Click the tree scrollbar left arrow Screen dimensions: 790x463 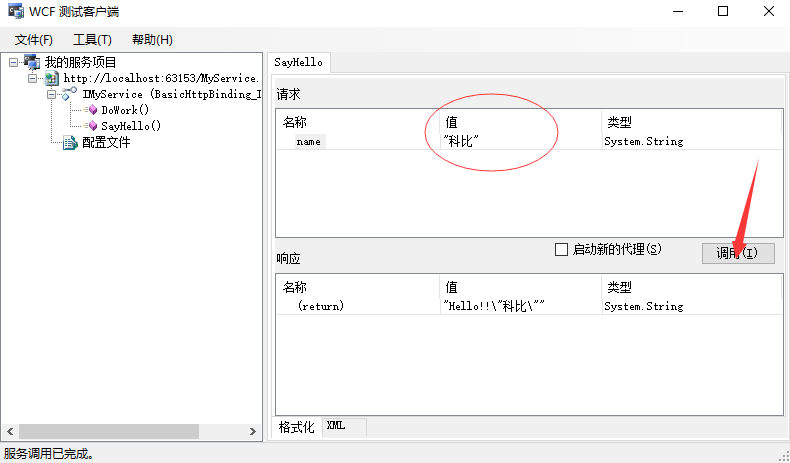click(10, 432)
